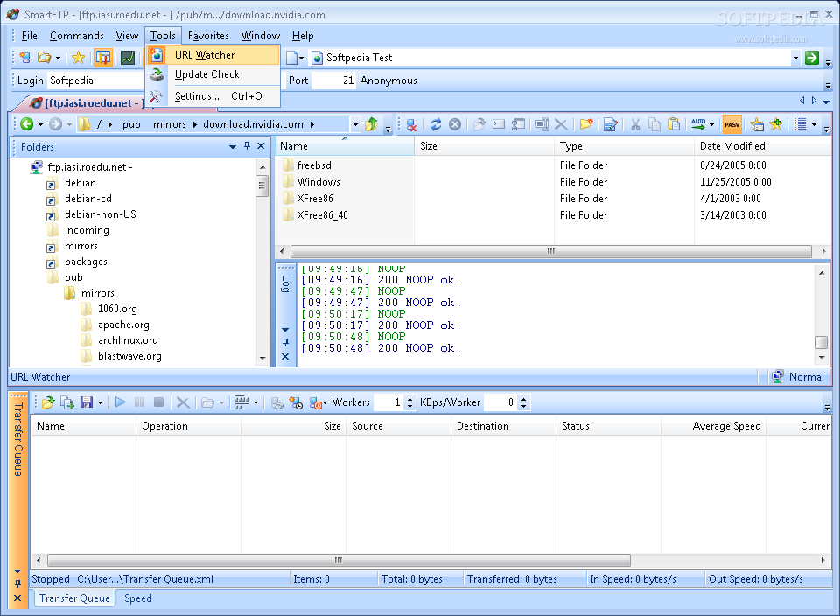Open the organize favorites star icon
This screenshot has height=616, width=840.
coord(756,124)
